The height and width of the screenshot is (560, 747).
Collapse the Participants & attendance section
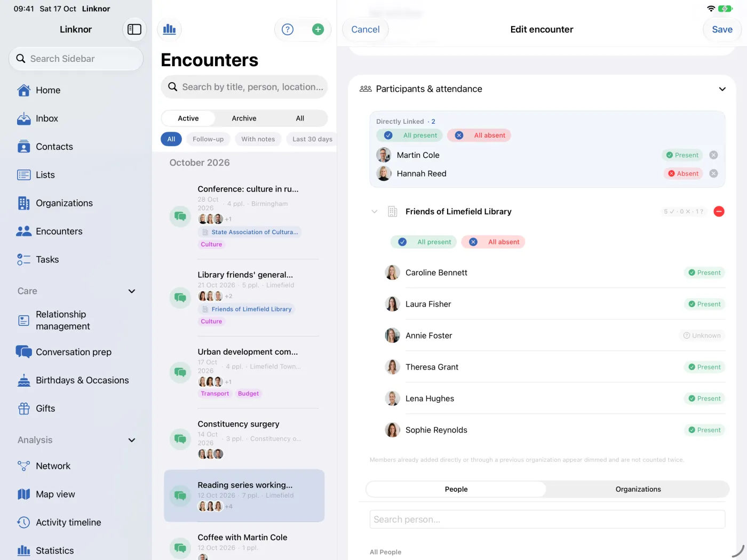pyautogui.click(x=722, y=89)
